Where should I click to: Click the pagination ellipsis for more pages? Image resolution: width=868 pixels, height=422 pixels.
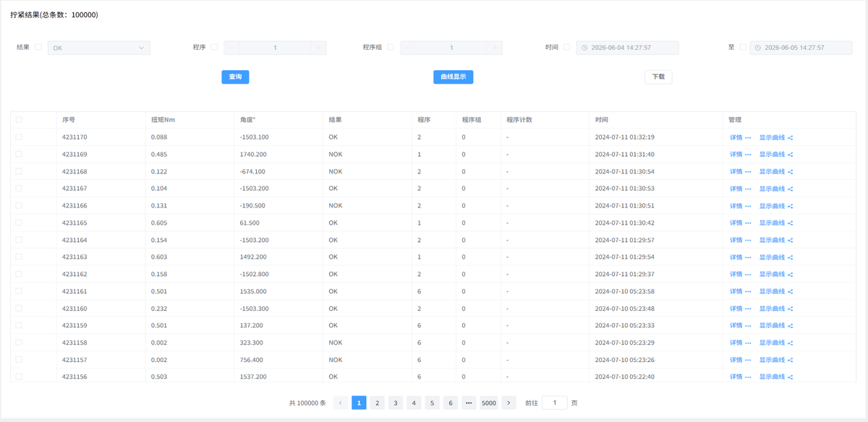[469, 402]
